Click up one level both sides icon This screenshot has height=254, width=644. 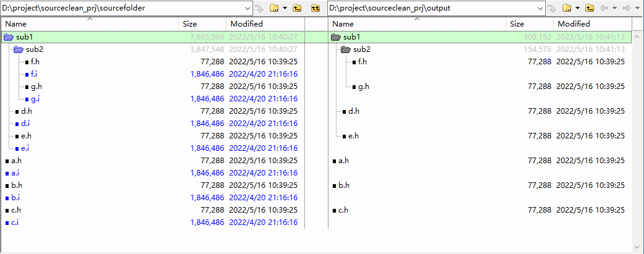(x=315, y=8)
